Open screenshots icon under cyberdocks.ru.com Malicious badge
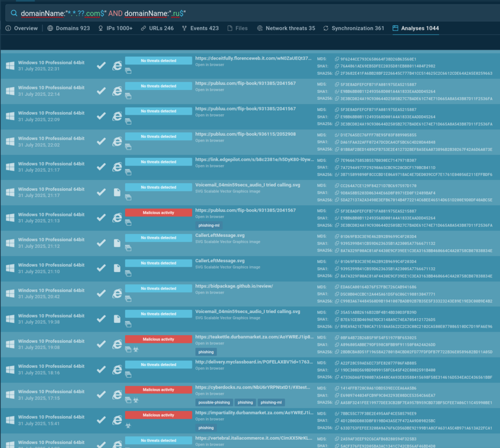The height and width of the screenshot is (448, 500). click(128, 400)
